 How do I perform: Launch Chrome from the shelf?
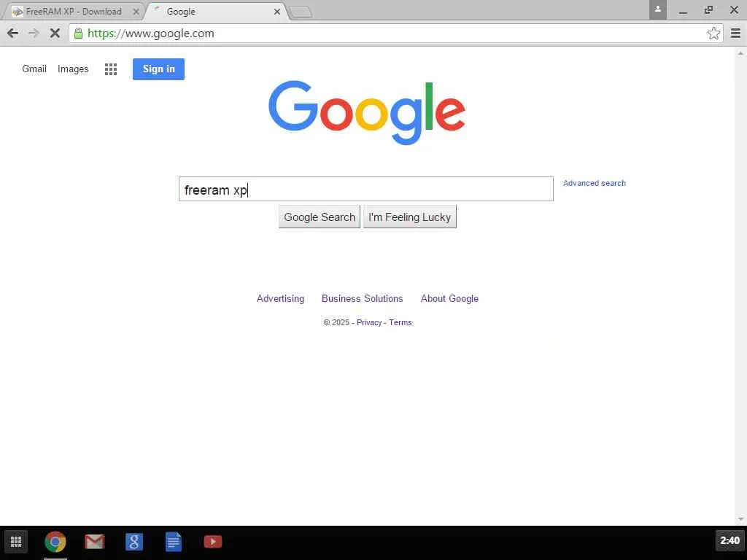pyautogui.click(x=55, y=542)
